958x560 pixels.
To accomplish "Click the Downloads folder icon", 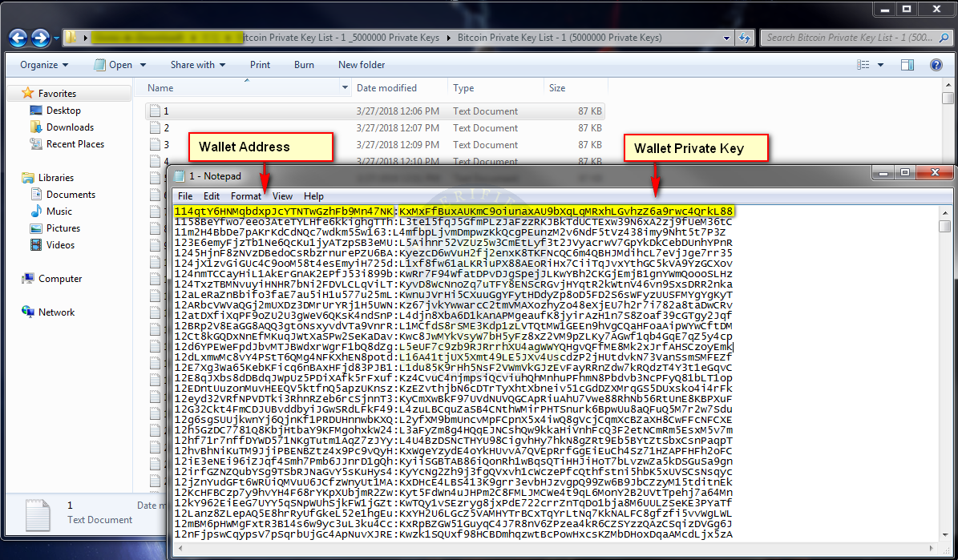I will [36, 127].
